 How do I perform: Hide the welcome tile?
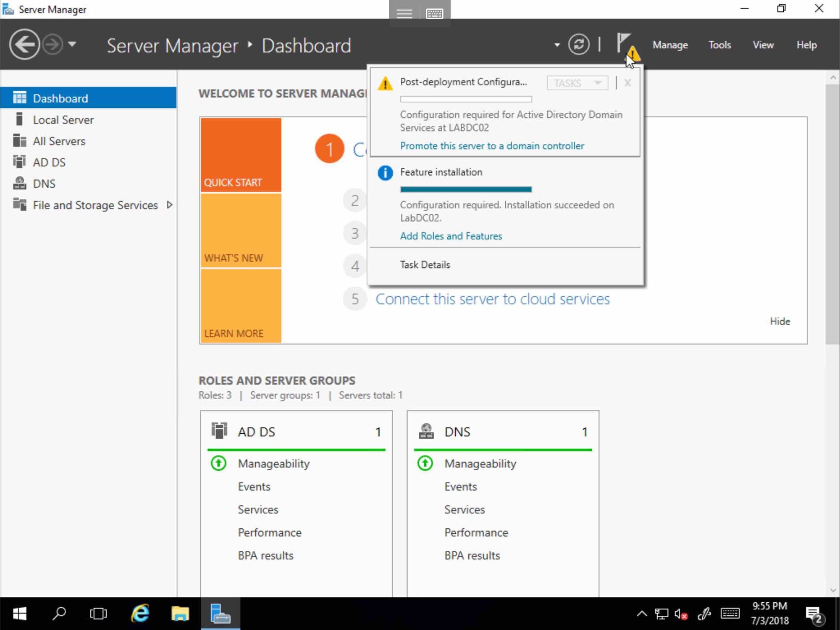click(x=780, y=322)
